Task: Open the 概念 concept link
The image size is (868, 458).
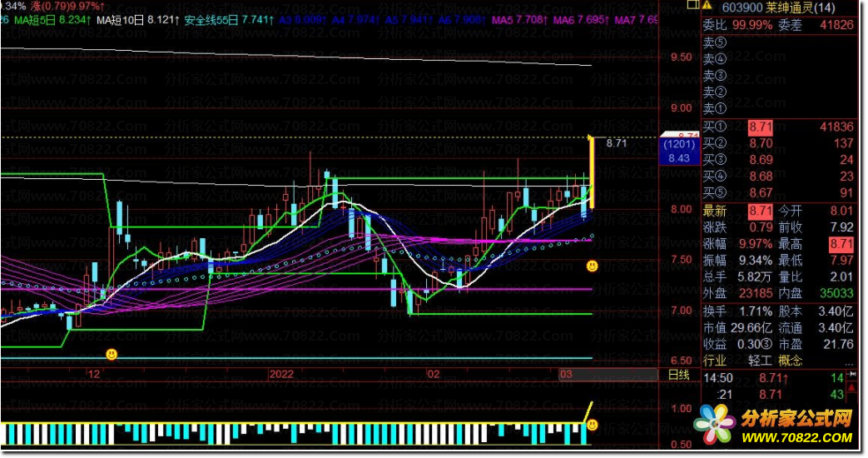Action: [x=791, y=361]
